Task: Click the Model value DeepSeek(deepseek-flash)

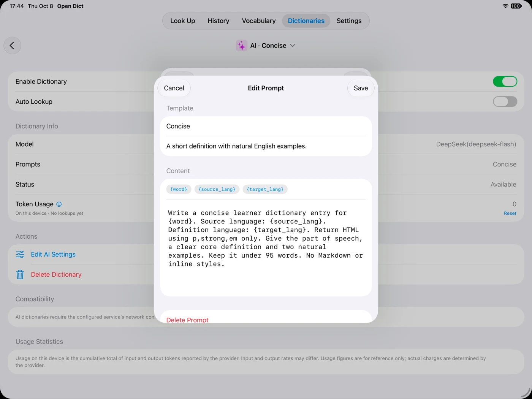Action: (x=476, y=144)
